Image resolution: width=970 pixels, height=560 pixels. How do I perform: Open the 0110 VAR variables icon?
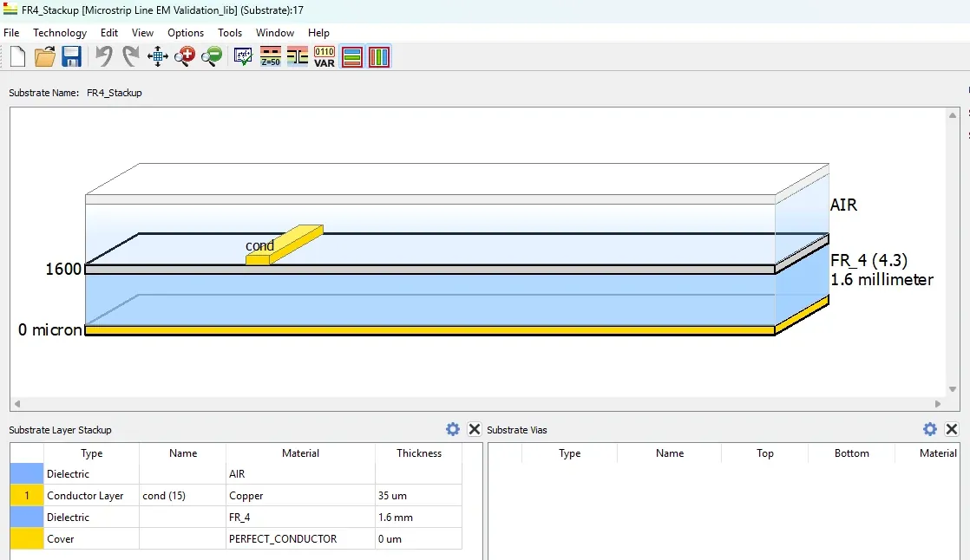pos(324,57)
